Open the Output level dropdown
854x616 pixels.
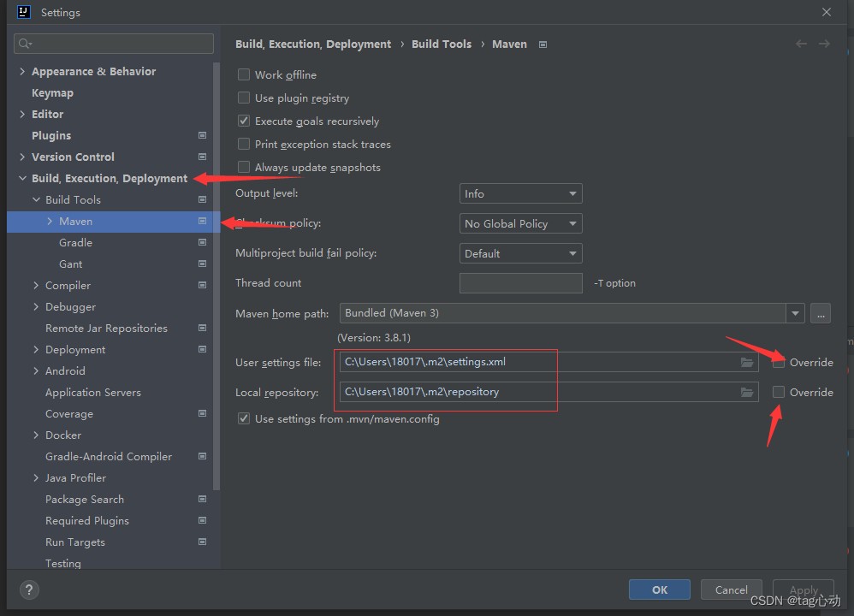[520, 193]
